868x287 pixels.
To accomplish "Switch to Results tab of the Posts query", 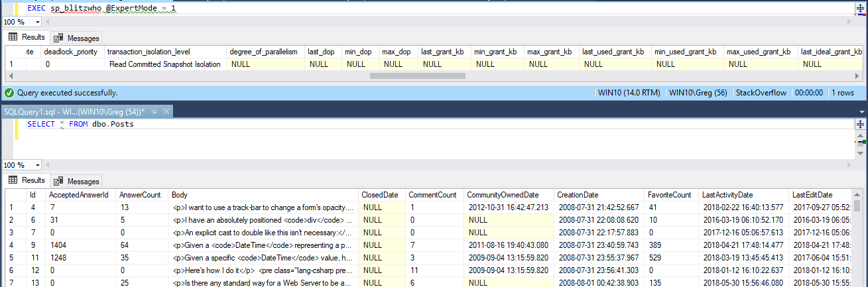I will point(27,180).
